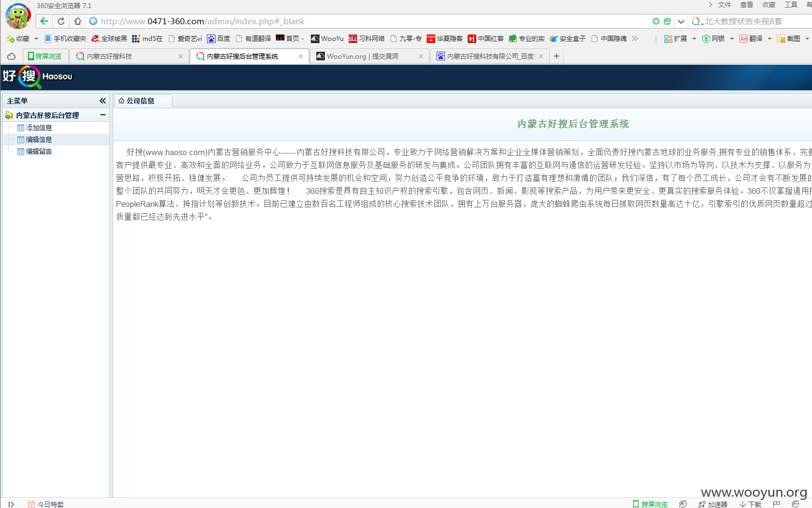Click the 360 browser avatar logo
The height and width of the screenshot is (508, 812).
[18, 15]
